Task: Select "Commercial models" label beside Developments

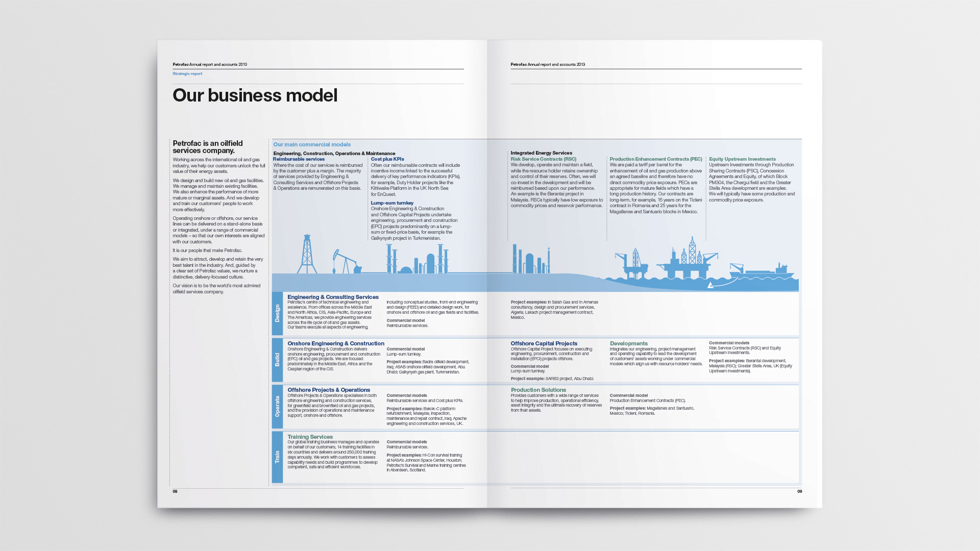Action: click(x=729, y=343)
